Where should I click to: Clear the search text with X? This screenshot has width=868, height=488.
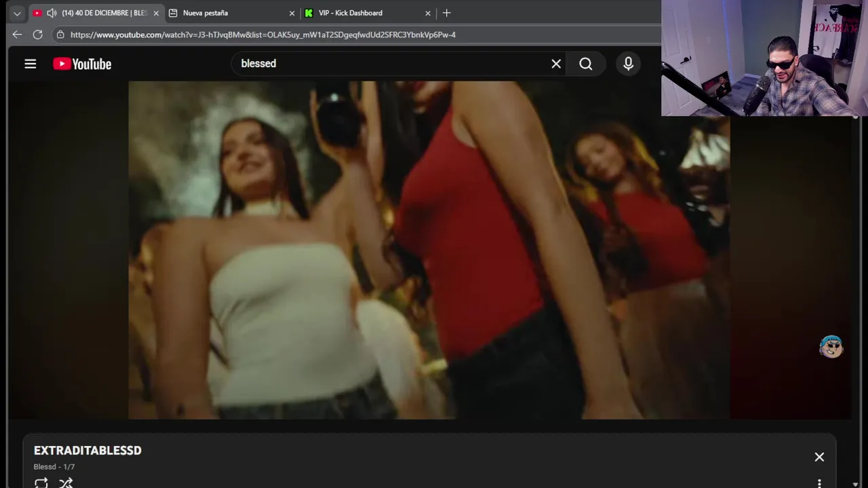[x=556, y=64]
